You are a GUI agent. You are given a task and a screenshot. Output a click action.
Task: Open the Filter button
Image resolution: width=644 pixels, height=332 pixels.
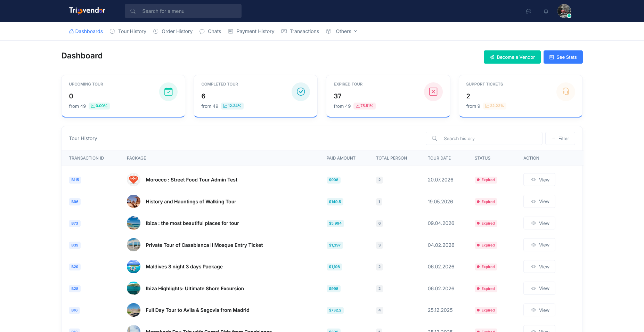[x=560, y=138]
